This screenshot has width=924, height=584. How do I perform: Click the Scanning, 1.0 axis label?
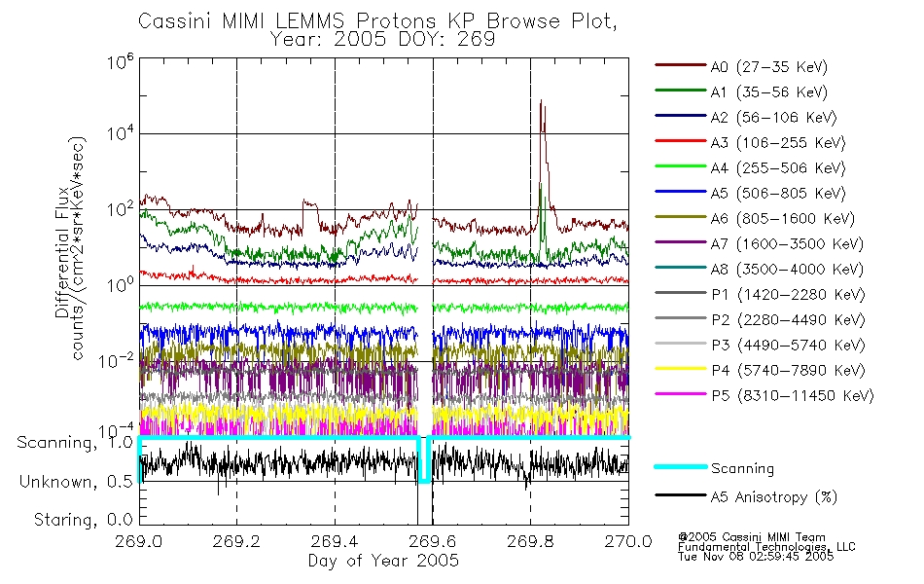[75, 443]
